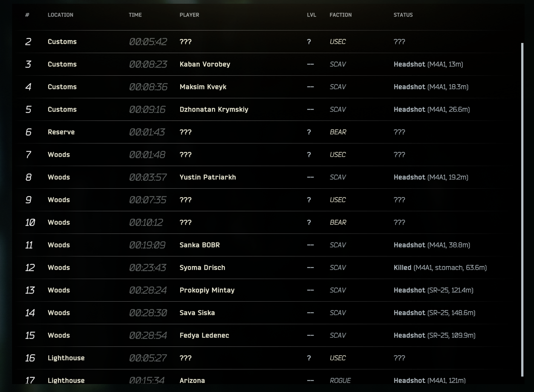
Task: Click status Headshot (M4A1, 18.3m)
Action: pyautogui.click(x=431, y=87)
